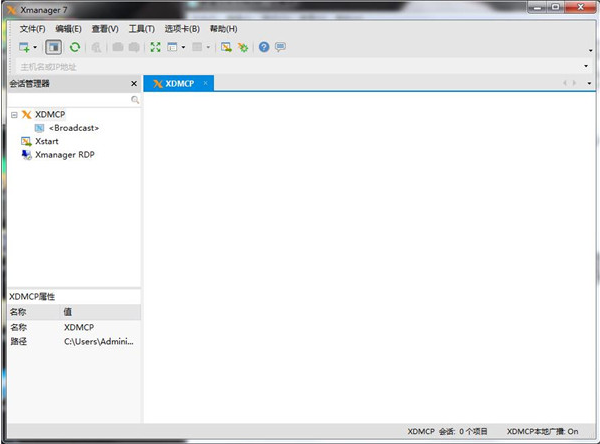Expand the address bar dropdown arrow
Image resolution: width=600 pixels, height=444 pixels.
(x=586, y=66)
